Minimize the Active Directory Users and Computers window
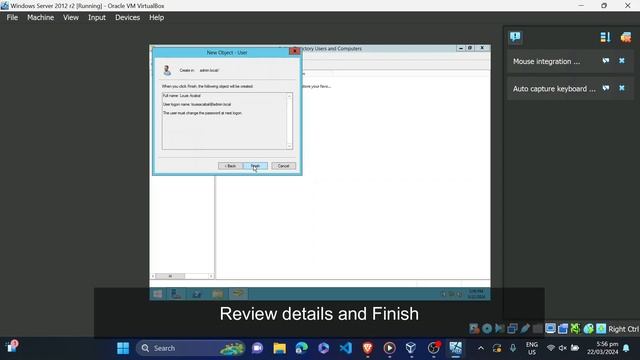 tap(461, 48)
